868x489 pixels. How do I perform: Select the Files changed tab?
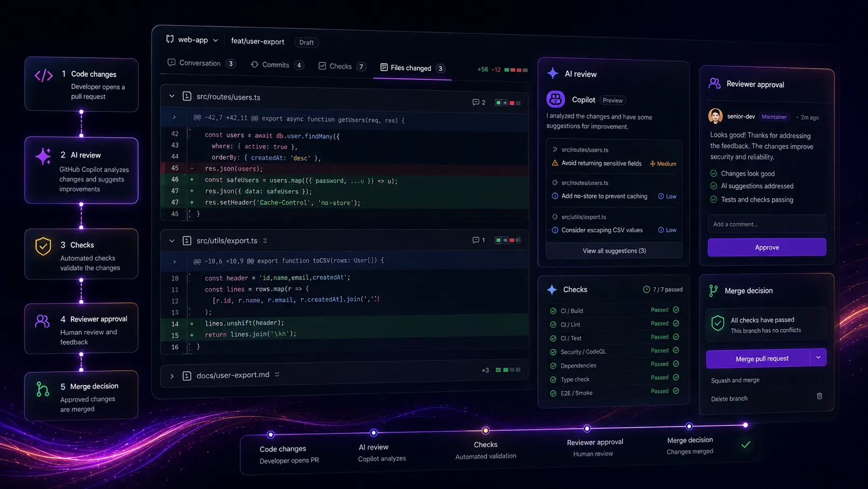click(x=413, y=68)
